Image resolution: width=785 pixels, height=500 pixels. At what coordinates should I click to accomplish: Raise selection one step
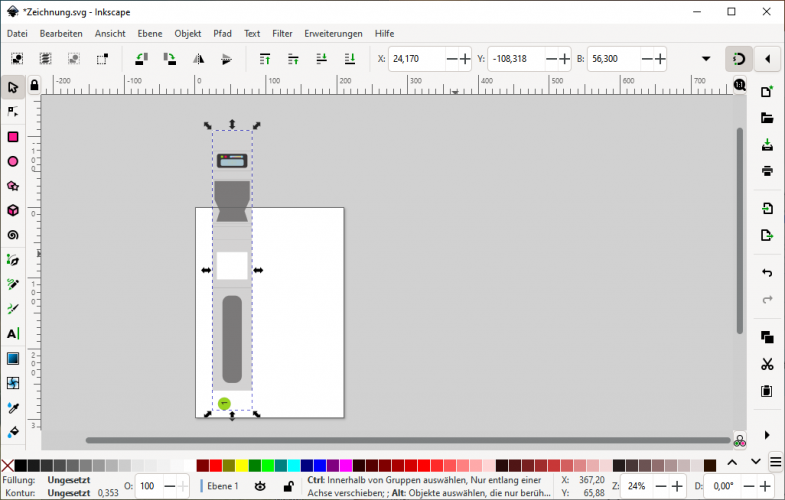coord(293,59)
